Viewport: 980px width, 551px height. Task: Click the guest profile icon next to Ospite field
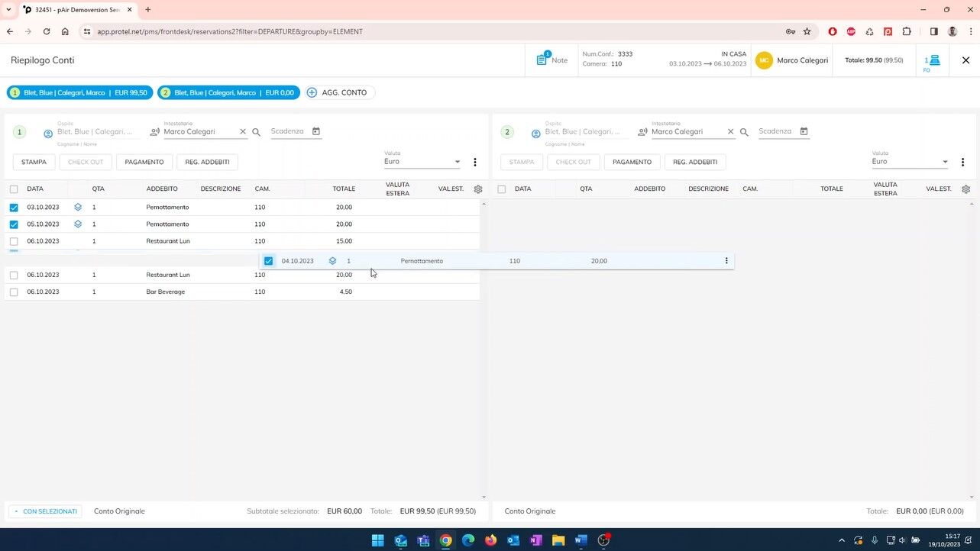point(47,131)
